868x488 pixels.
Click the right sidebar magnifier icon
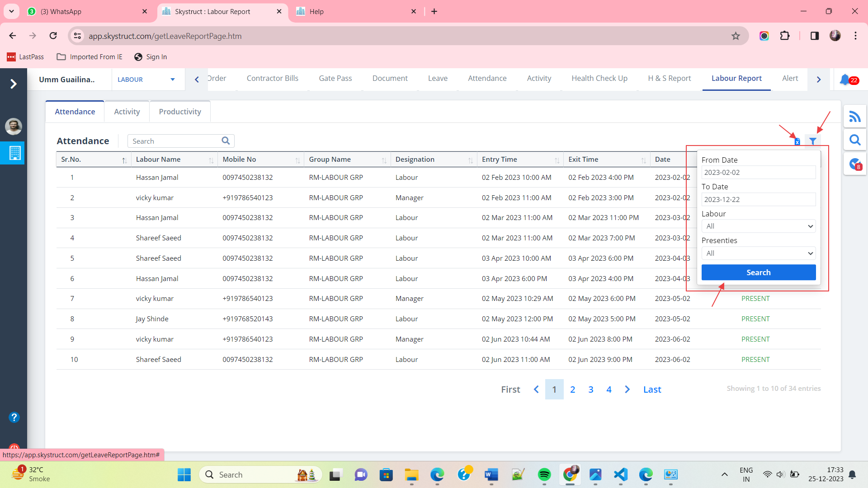(854, 140)
